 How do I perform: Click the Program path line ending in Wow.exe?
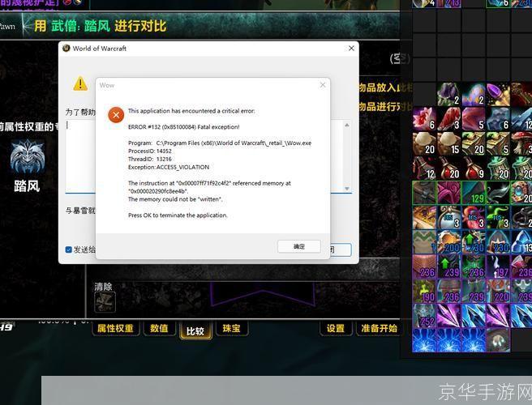pyautogui.click(x=220, y=143)
